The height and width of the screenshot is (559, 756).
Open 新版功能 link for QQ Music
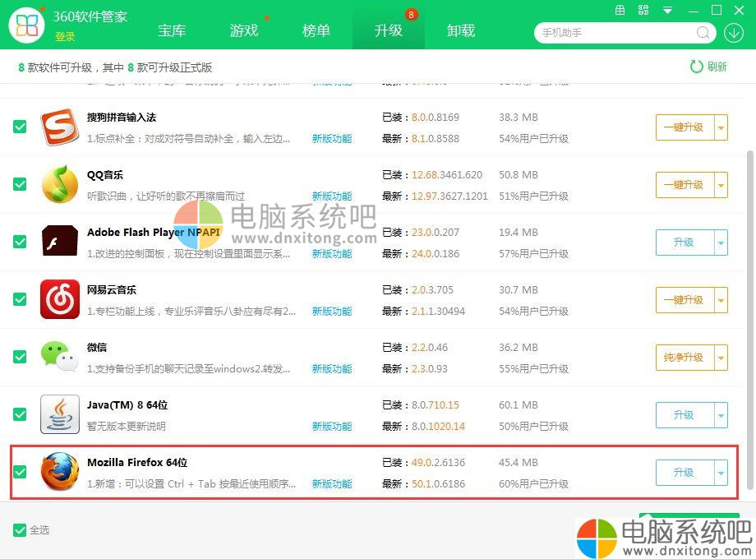[332, 196]
